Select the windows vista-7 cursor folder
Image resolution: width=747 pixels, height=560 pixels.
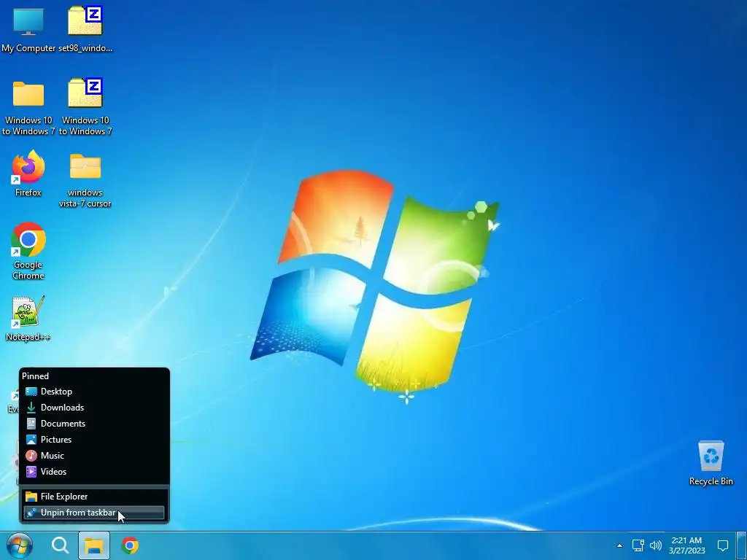(85, 181)
